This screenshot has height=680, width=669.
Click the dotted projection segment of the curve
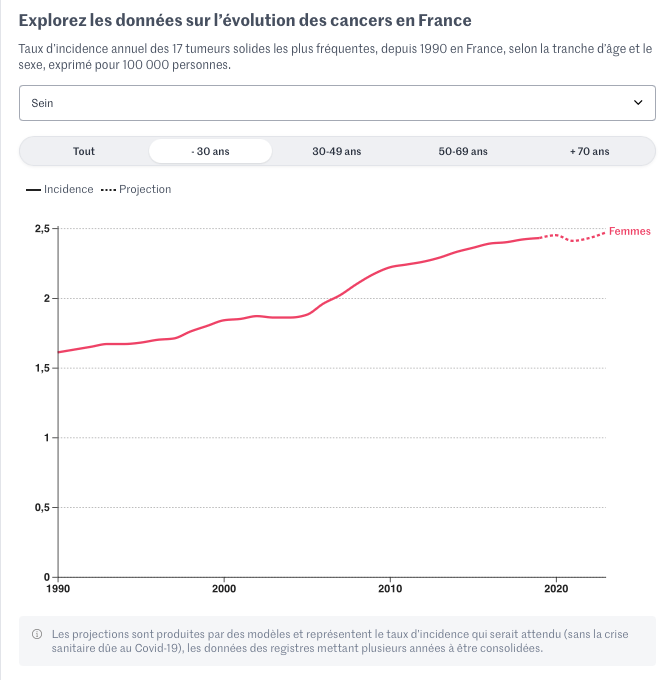(575, 240)
